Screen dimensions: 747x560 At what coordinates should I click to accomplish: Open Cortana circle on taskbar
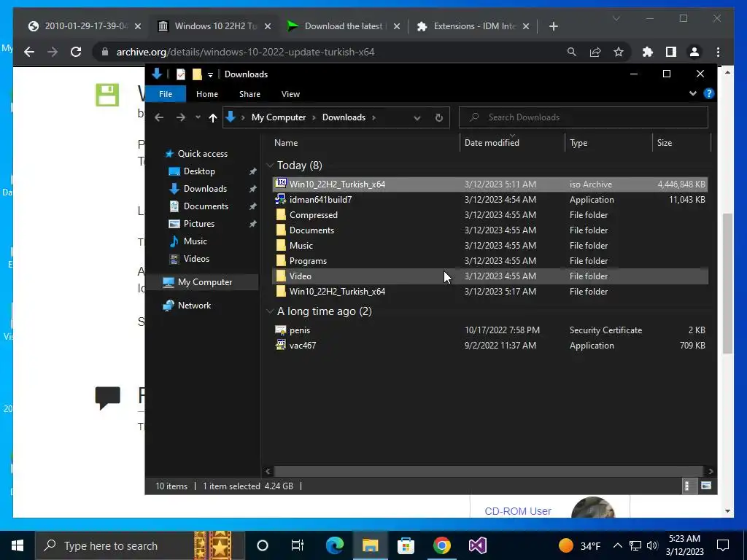point(263,545)
